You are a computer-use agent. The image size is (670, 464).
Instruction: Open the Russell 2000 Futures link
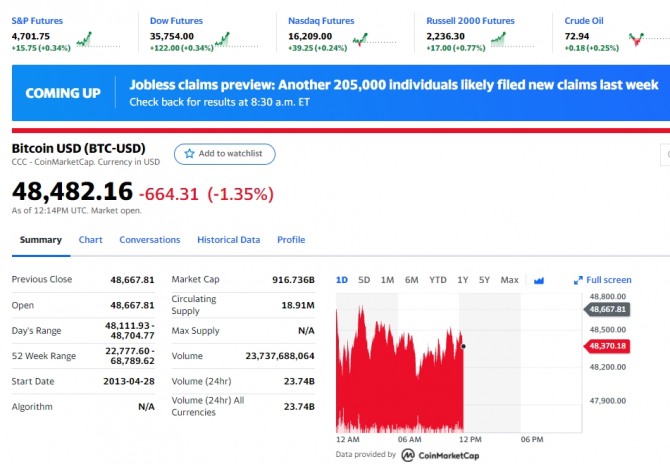(470, 20)
